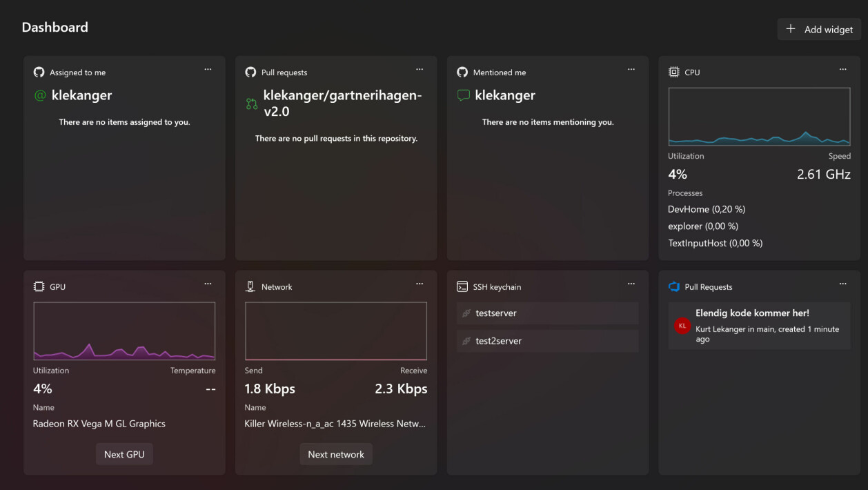The height and width of the screenshot is (490, 868).
Task: Open the Azure Pull Requests widget options menu
Action: click(843, 284)
